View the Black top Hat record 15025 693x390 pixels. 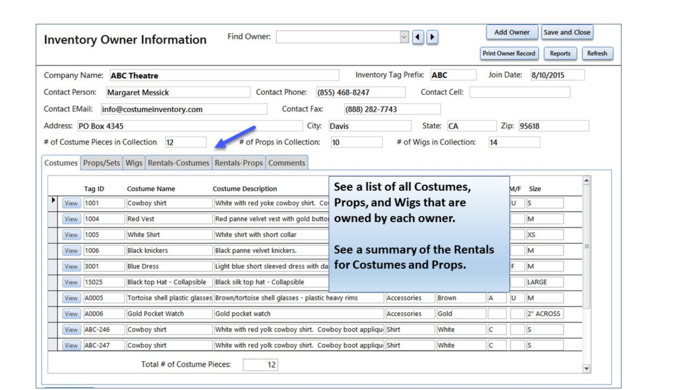point(71,282)
